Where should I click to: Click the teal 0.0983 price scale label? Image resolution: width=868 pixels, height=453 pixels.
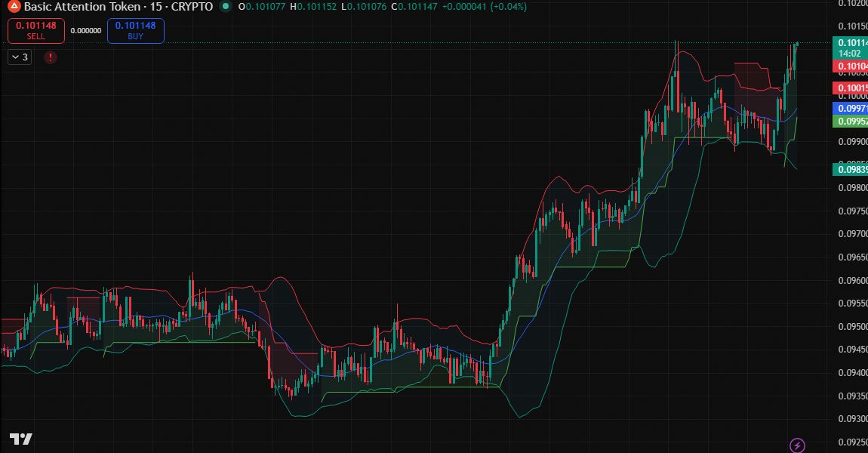coord(851,169)
